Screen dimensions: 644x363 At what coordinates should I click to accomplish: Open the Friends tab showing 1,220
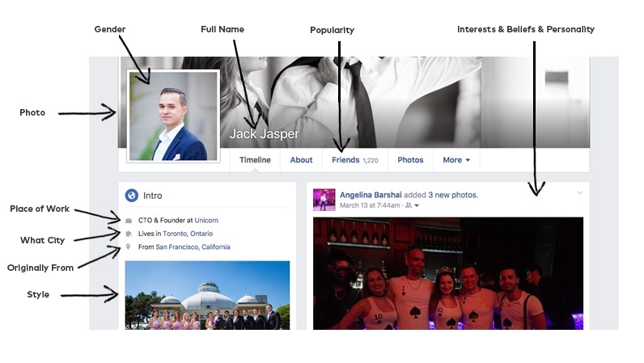355,160
